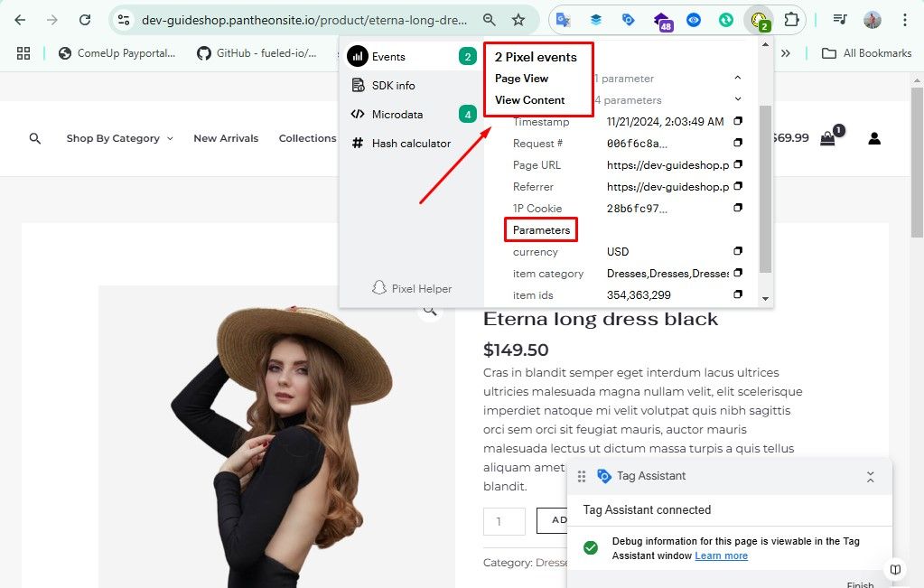924x588 pixels.
Task: Open the user account icon
Action: (873, 138)
